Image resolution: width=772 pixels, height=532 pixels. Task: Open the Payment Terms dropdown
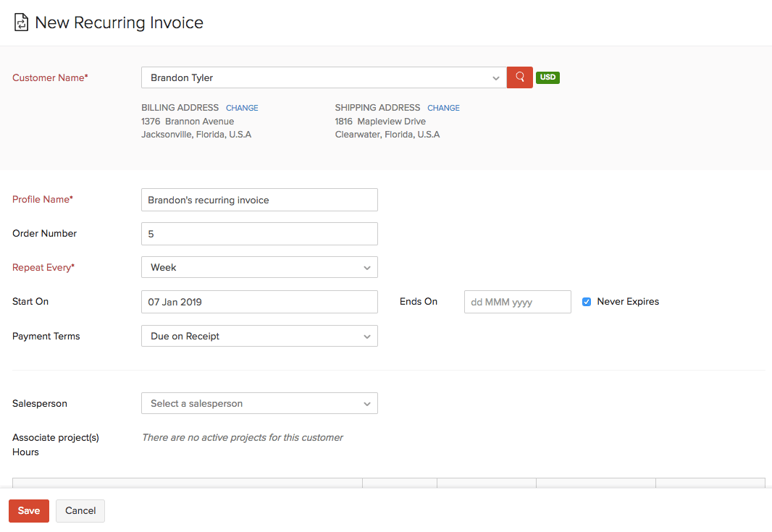(367, 336)
